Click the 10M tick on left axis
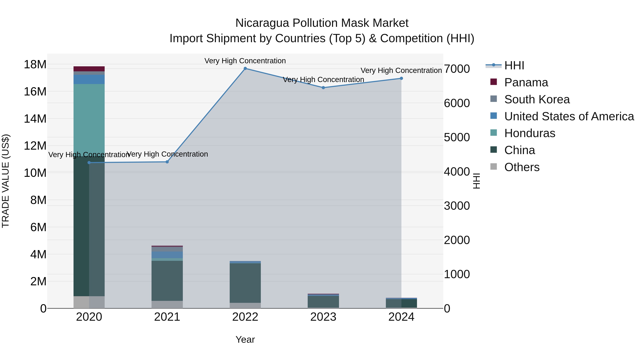The image size is (644, 362). click(35, 173)
